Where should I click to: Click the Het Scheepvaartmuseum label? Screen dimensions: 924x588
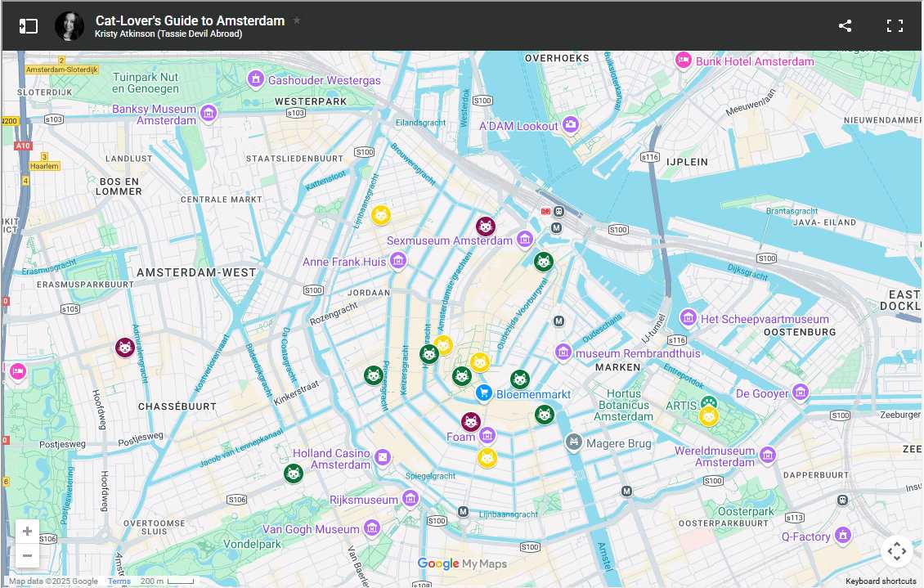(765, 319)
